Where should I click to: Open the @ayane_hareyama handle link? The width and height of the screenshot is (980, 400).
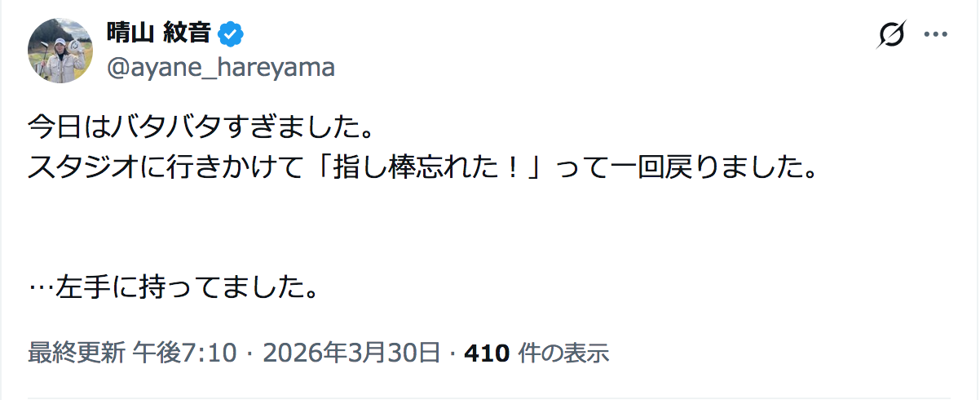221,67
